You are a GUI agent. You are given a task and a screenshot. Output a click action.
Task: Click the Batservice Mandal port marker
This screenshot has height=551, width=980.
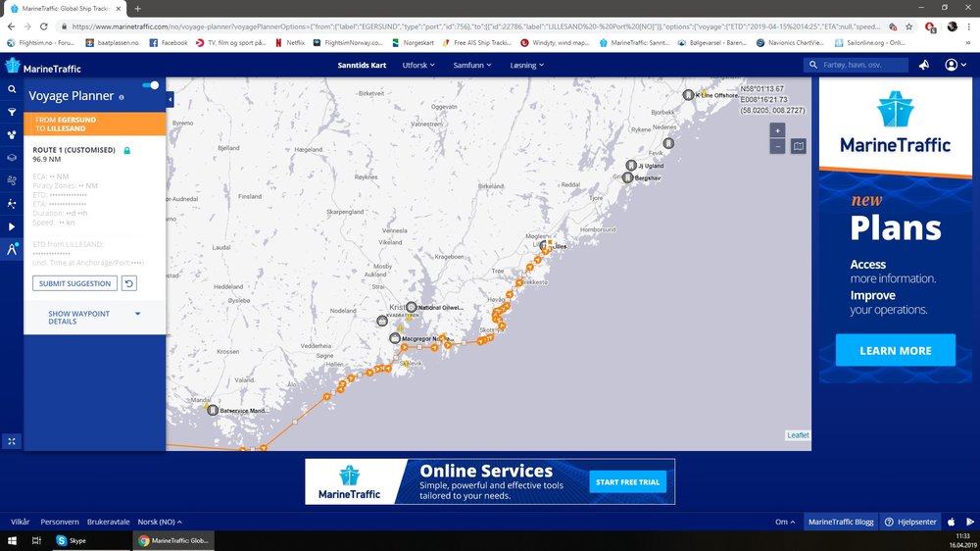coord(213,410)
